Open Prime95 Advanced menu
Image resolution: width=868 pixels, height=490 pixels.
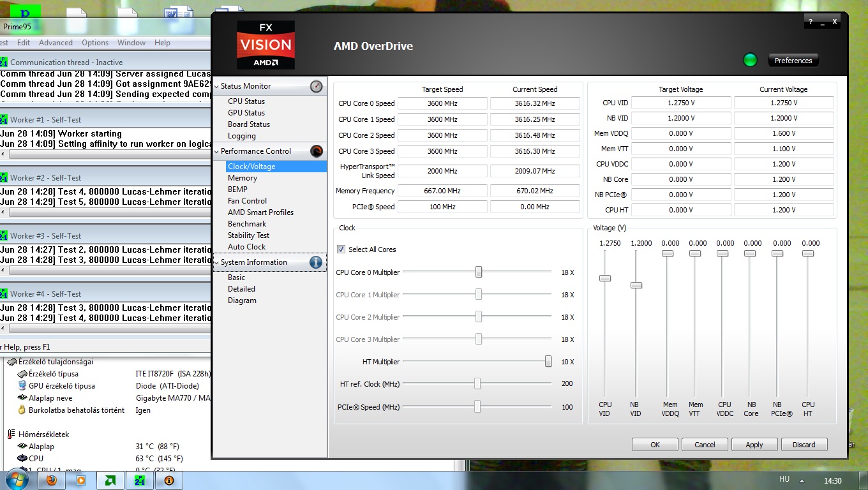coord(56,43)
